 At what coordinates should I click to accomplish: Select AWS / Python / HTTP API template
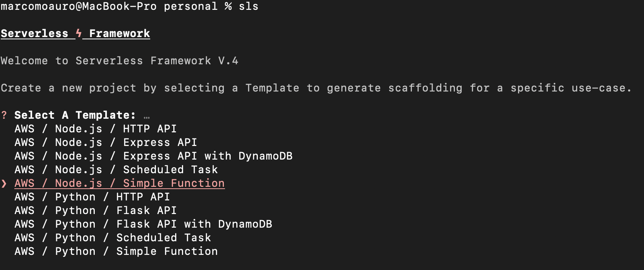click(x=92, y=197)
